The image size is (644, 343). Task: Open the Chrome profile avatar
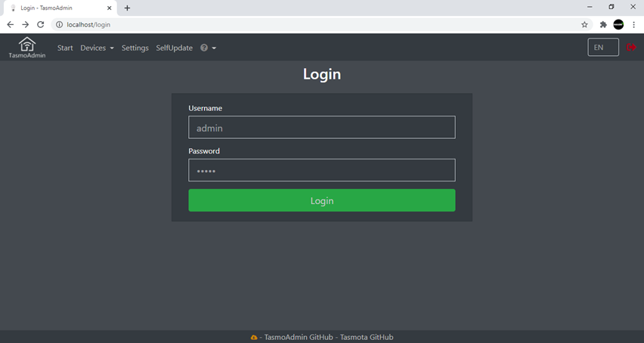click(618, 25)
